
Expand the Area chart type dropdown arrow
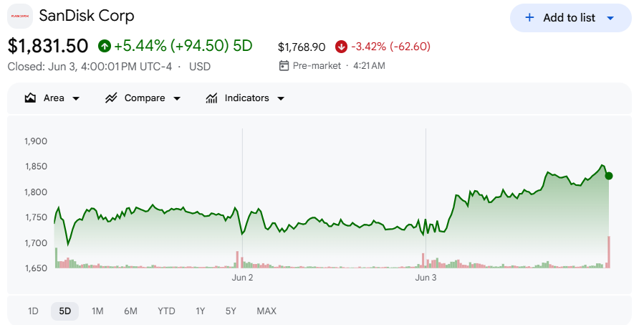pyautogui.click(x=76, y=99)
